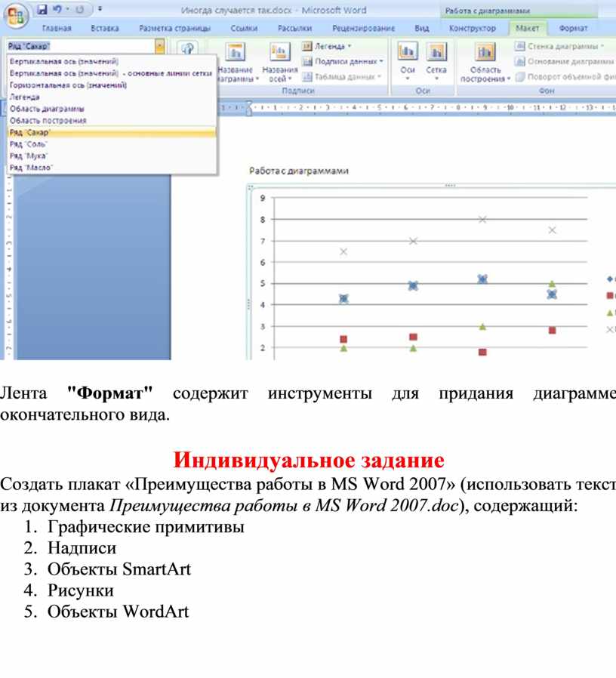
Task: Click the vertical axis label 9
Action: 263,198
